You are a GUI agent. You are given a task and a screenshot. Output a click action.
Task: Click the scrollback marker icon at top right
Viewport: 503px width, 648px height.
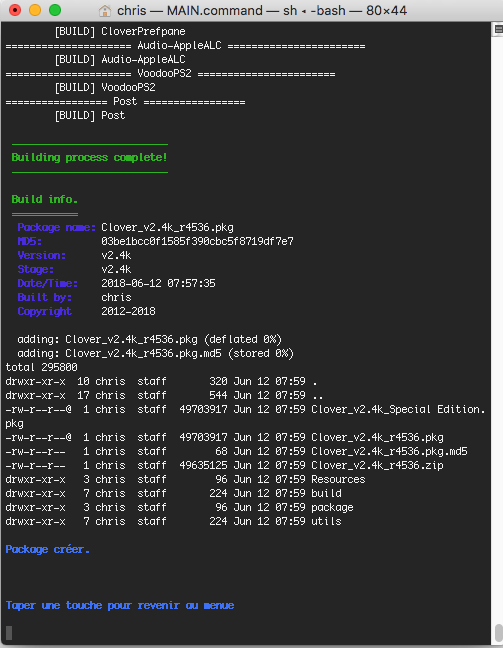pos(498,29)
